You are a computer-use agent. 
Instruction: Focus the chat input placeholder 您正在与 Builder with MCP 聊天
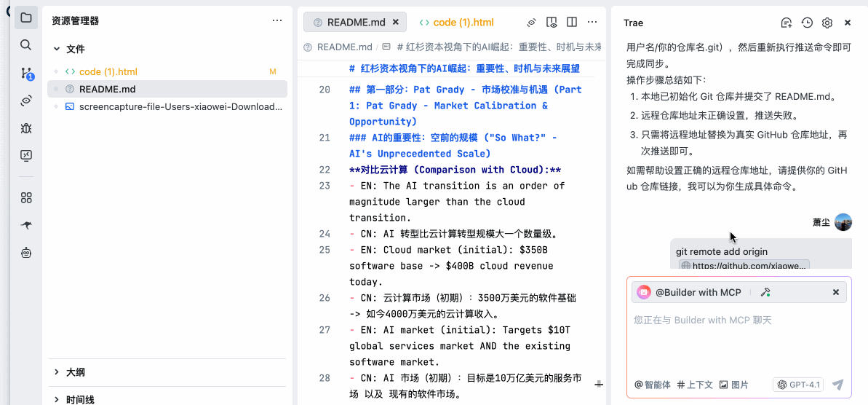coord(703,321)
